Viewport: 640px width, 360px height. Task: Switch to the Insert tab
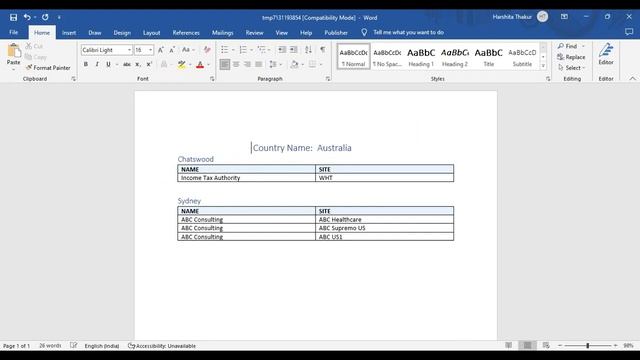tap(69, 33)
